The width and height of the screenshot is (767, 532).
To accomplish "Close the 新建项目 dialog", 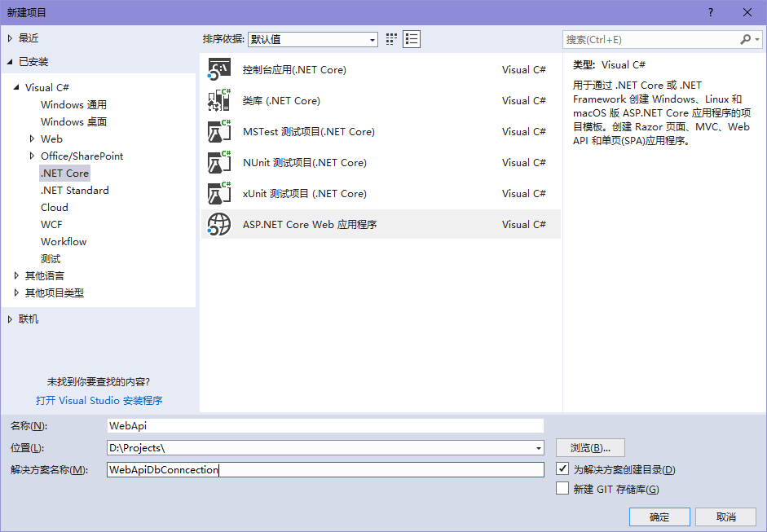I will pos(747,12).
